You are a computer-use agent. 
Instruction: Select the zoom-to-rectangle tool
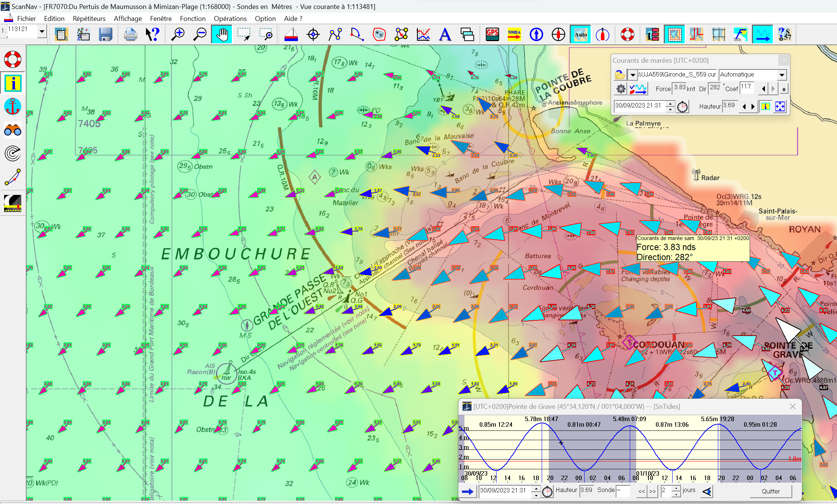[x=266, y=34]
